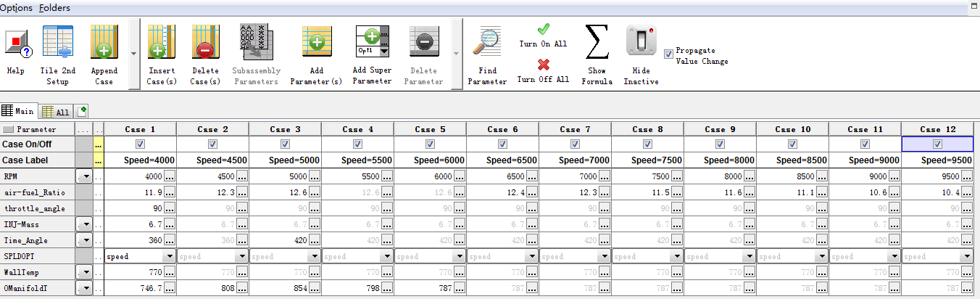Open value selector for Case 6 air-fuel_Ratio
The width and height of the screenshot is (980, 299).
pyautogui.click(x=532, y=192)
